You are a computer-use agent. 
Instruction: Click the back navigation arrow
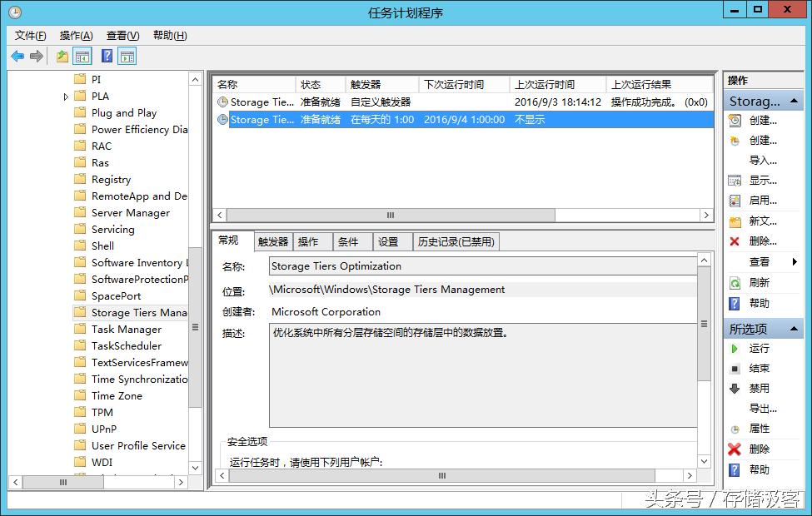(x=17, y=56)
